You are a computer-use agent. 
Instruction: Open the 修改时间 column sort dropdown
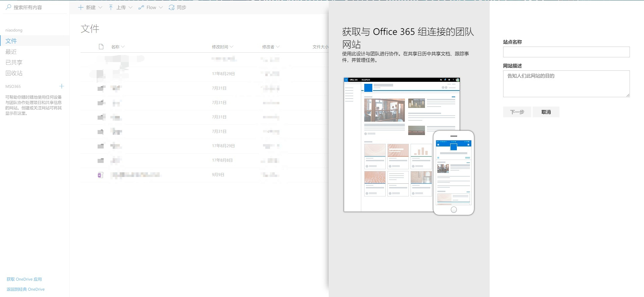(x=231, y=47)
